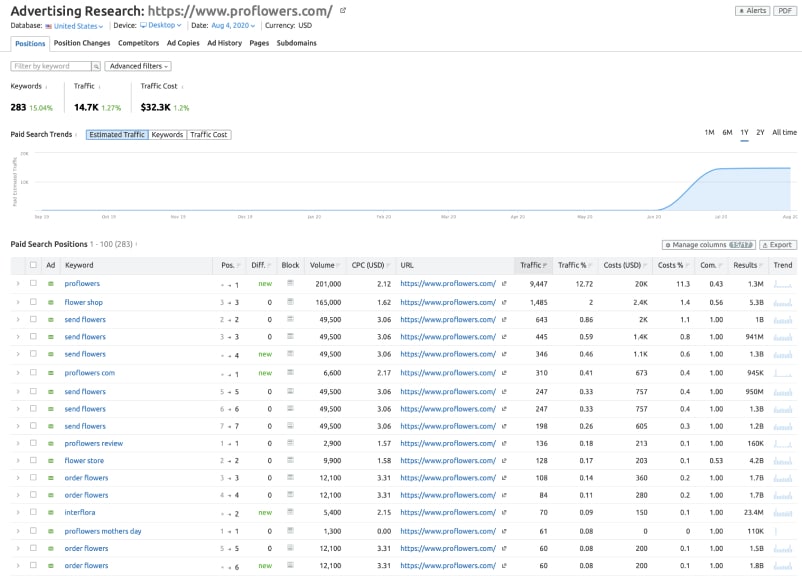Expand the flower shop keyword row
The height and width of the screenshot is (576, 802).
[x=18, y=302]
